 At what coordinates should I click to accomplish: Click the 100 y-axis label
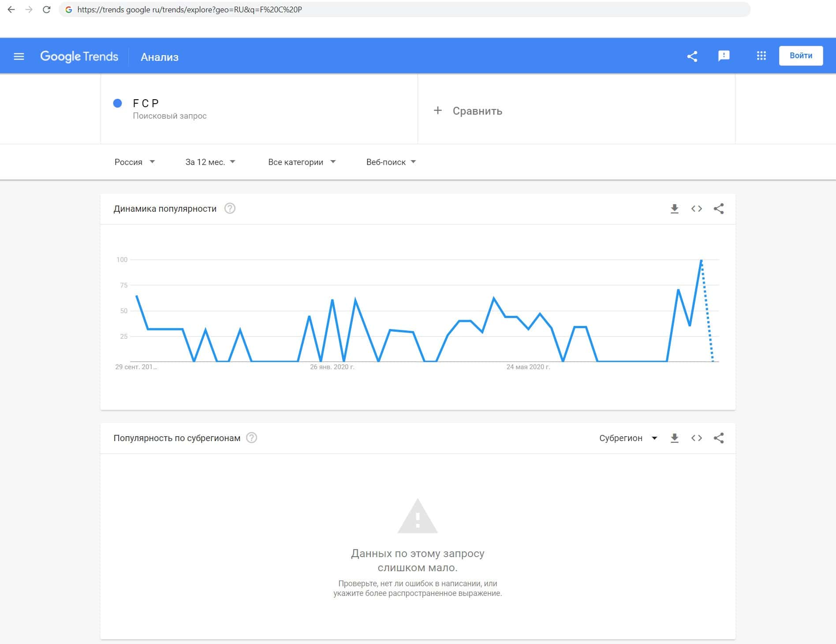coord(122,260)
